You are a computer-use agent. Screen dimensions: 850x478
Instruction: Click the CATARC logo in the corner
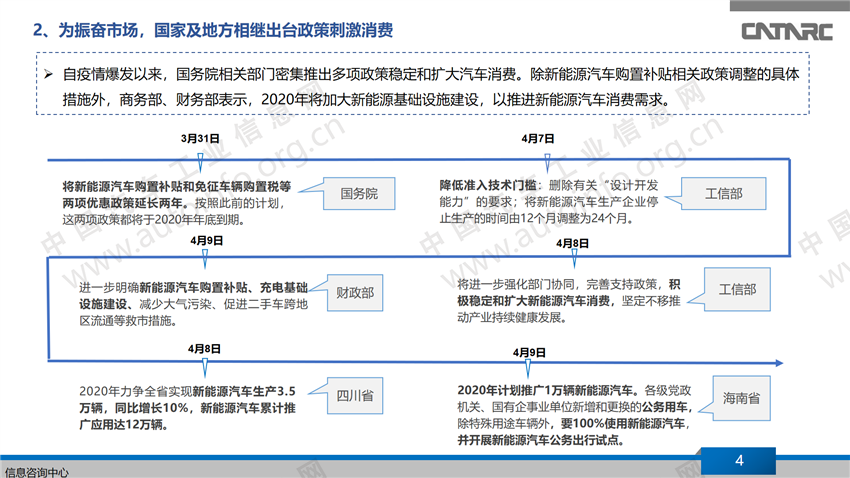pos(787,31)
